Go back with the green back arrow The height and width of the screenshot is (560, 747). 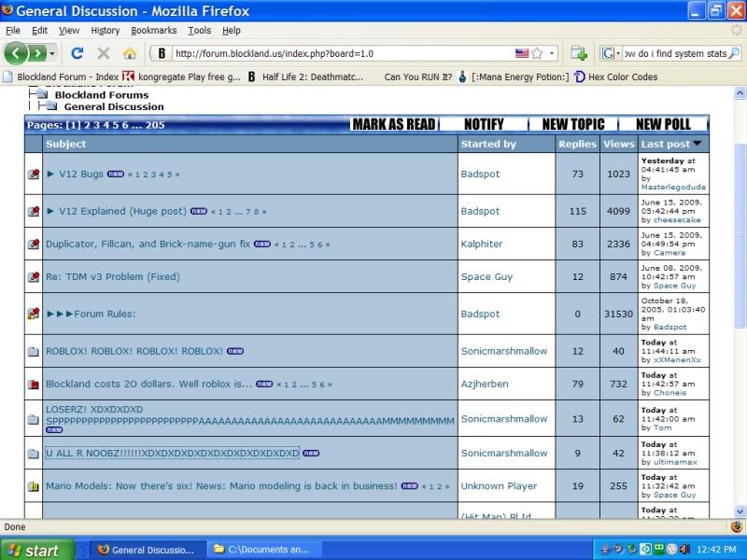pyautogui.click(x=16, y=53)
